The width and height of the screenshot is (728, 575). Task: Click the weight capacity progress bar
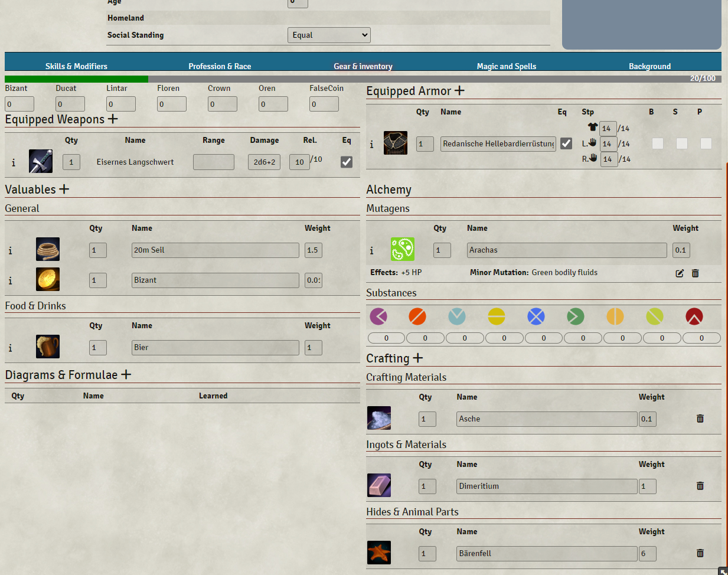[x=363, y=79]
